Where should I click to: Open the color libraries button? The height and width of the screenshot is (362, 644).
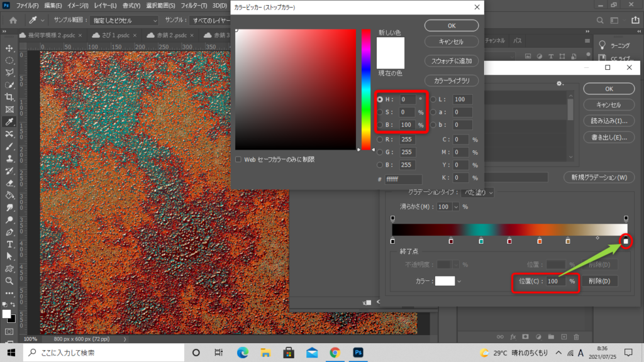tap(452, 80)
